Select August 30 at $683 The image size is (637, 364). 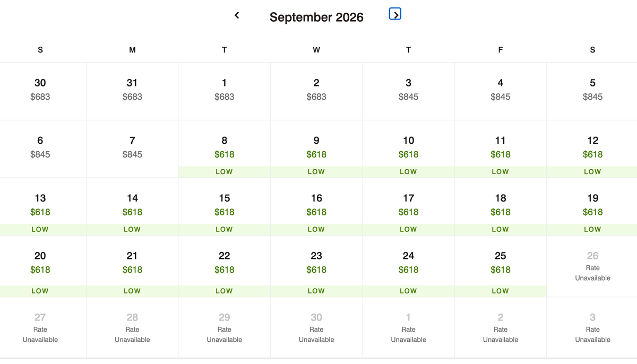[40, 90]
